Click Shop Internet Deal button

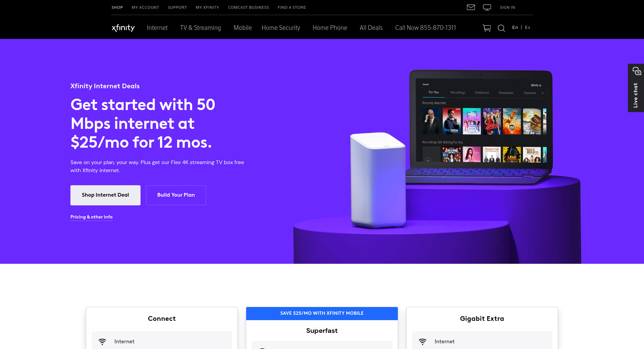click(x=105, y=195)
